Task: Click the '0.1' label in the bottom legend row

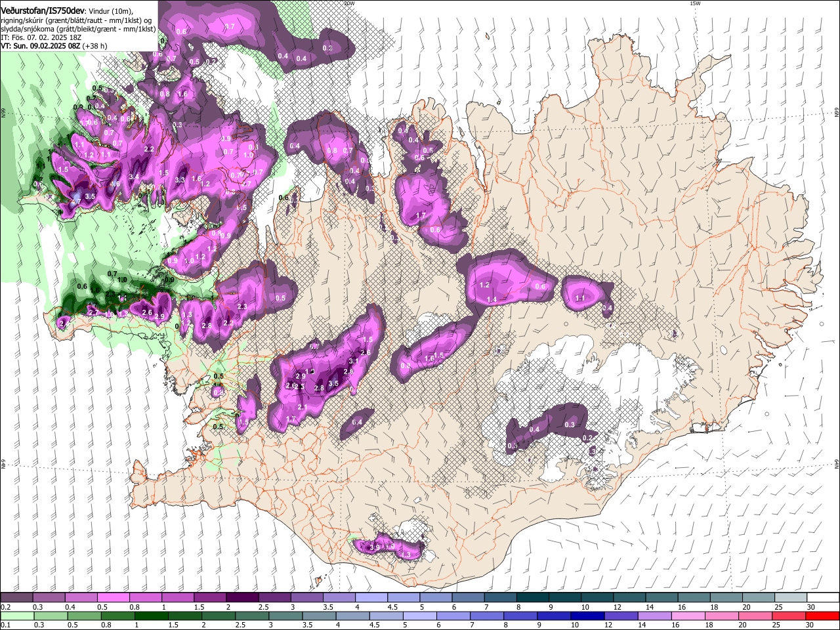Action: coord(5,625)
